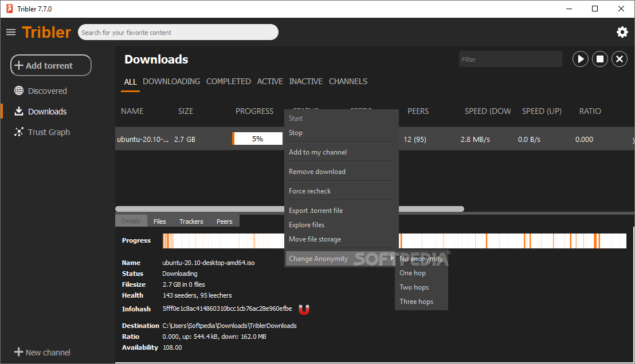This screenshot has width=635, height=364.
Task: Click the horizontal scrollbar under downloads list
Action: pyautogui.click(x=289, y=209)
